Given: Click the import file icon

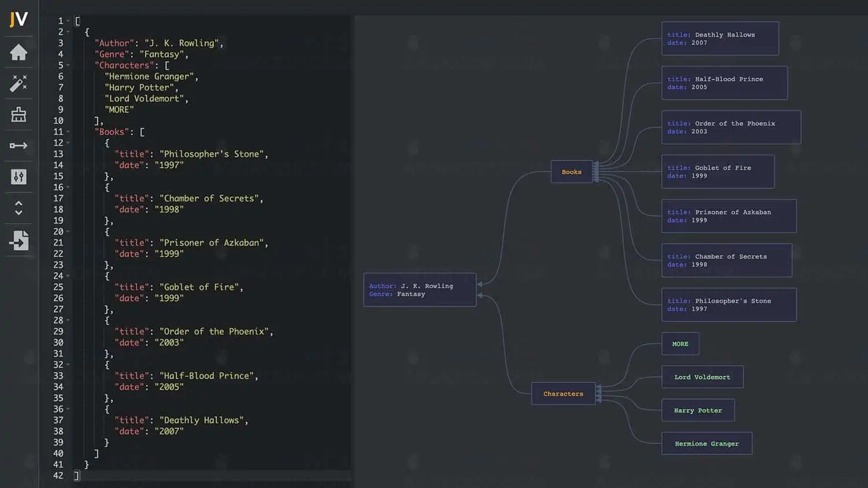Looking at the screenshot, I should click(19, 240).
